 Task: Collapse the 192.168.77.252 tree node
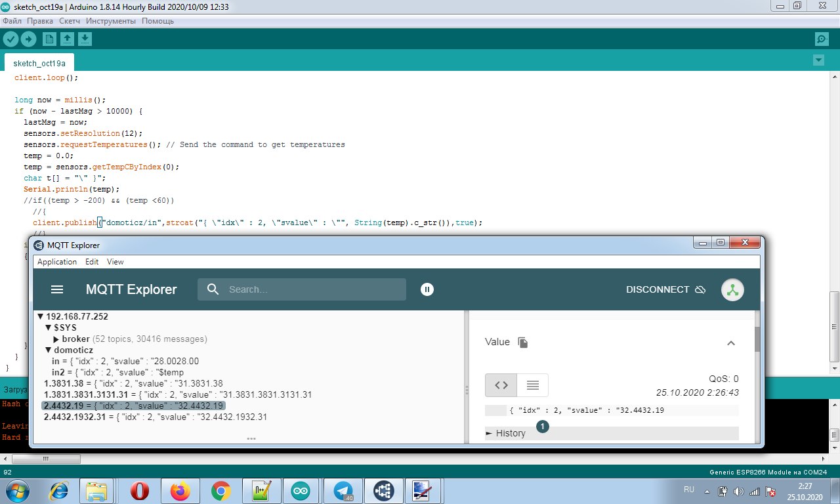click(x=40, y=316)
